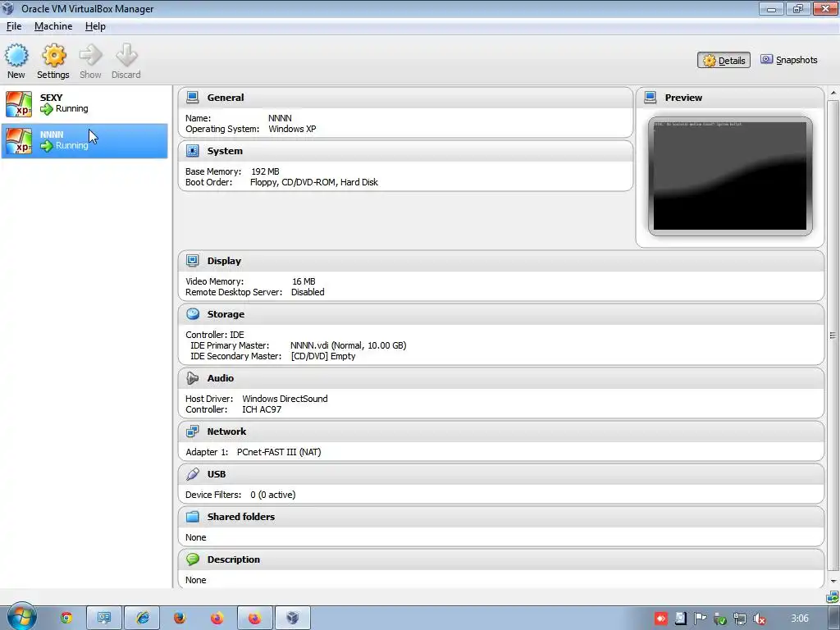The image size is (840, 630).
Task: Click the details pane scrollbar thumb
Action: click(x=833, y=336)
